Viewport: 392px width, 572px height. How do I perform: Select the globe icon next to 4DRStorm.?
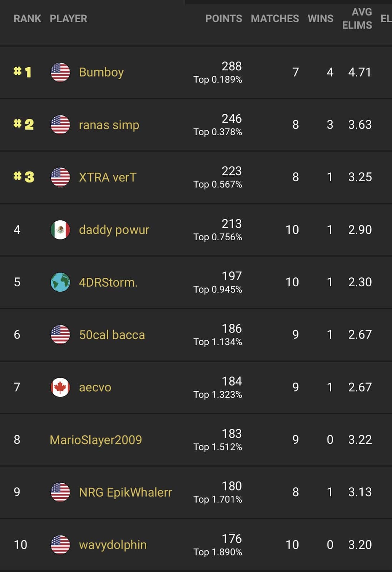(60, 282)
